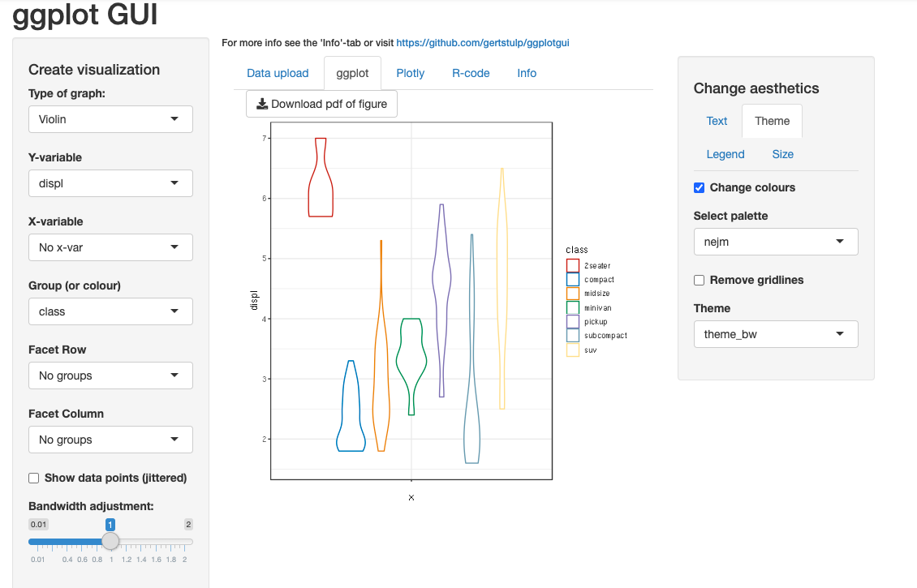Open the Group (or colour) class dropdown
The width and height of the screenshot is (917, 588).
point(110,311)
